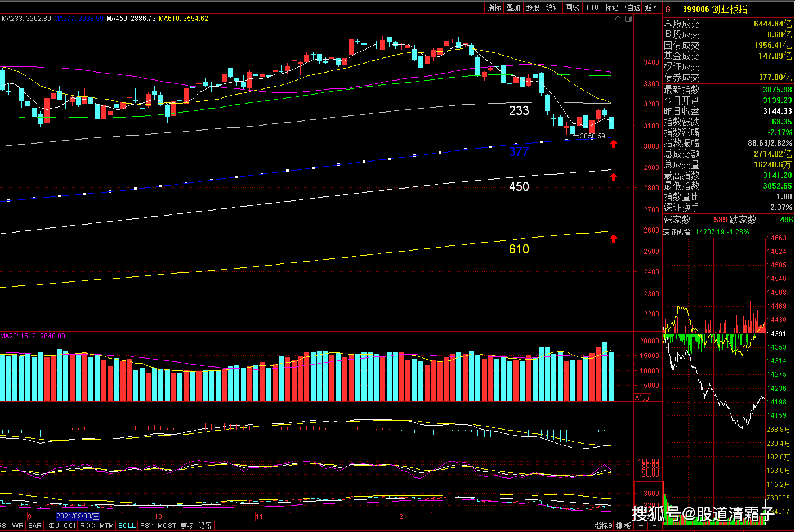Image resolution: width=795 pixels, height=532 pixels.
Task: Expand the 更多 more indicators list
Action: coord(187,526)
